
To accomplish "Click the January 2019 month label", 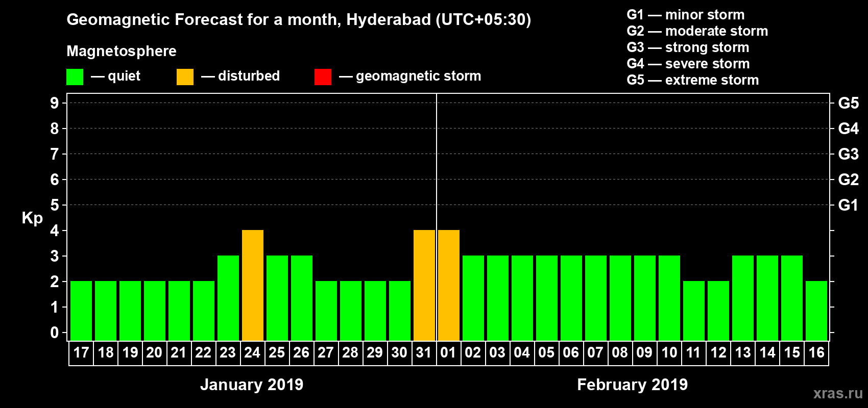I will (252, 384).
